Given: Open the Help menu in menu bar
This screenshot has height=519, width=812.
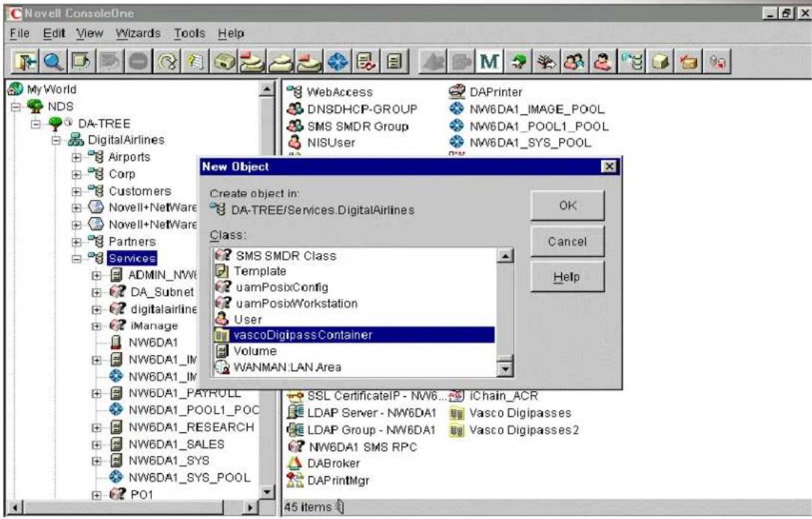Looking at the screenshot, I should coord(231,34).
